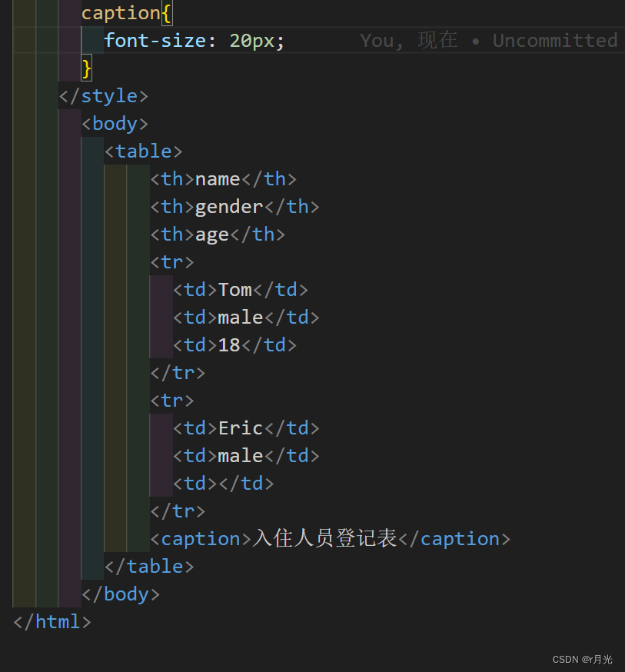
Task: Click the word "name" in the th line
Action: coord(218,179)
